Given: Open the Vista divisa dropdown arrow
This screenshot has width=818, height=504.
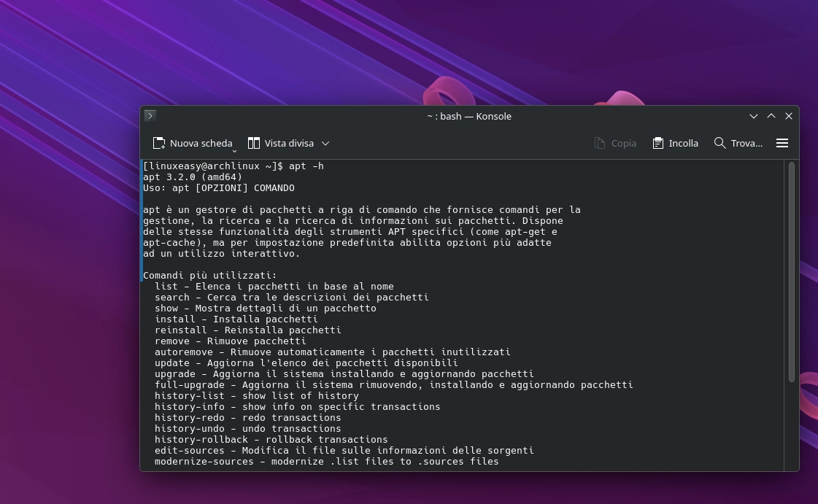Looking at the screenshot, I should click(x=325, y=143).
